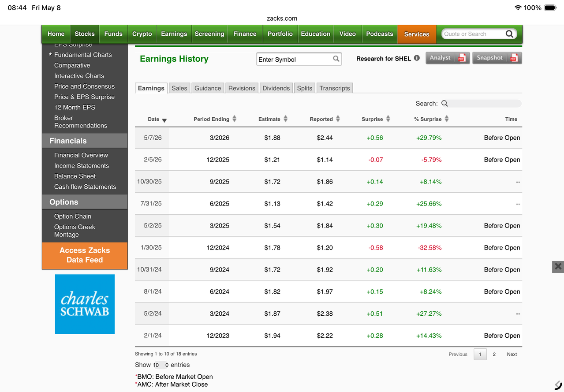This screenshot has height=392, width=564.
Task: Open the Revisions tab
Action: point(242,88)
